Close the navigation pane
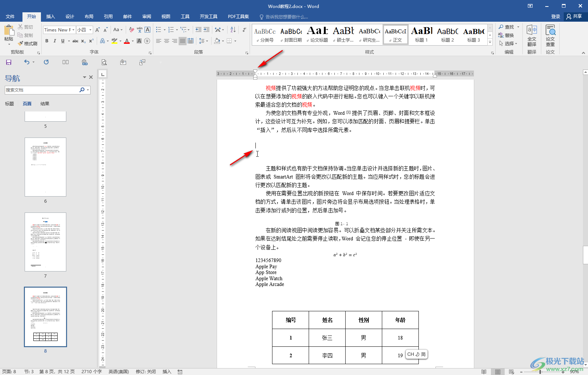Image resolution: width=588 pixels, height=375 pixels. click(91, 77)
